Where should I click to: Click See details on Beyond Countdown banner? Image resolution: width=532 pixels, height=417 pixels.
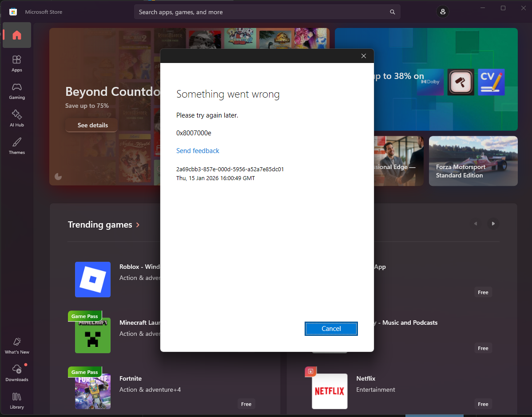(91, 125)
